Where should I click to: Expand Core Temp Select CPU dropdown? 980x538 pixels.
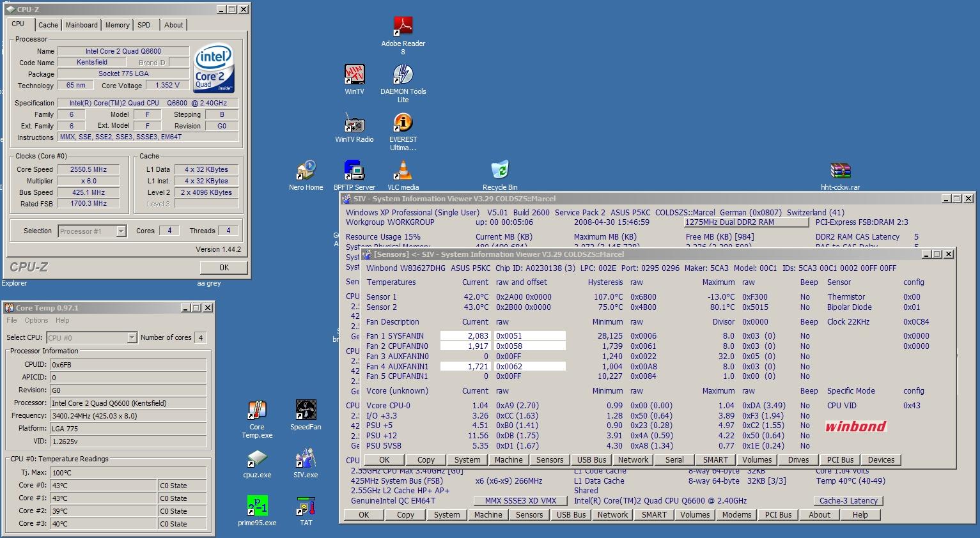pyautogui.click(x=132, y=337)
